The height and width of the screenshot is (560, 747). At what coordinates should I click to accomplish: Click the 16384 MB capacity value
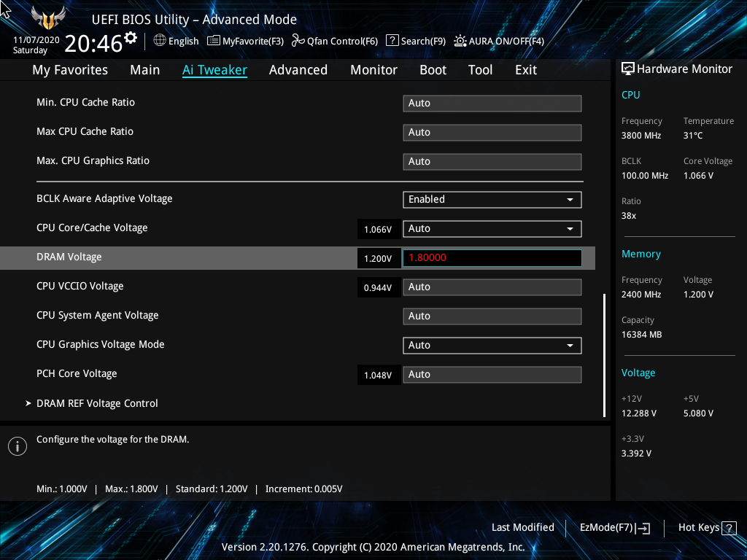click(x=642, y=335)
